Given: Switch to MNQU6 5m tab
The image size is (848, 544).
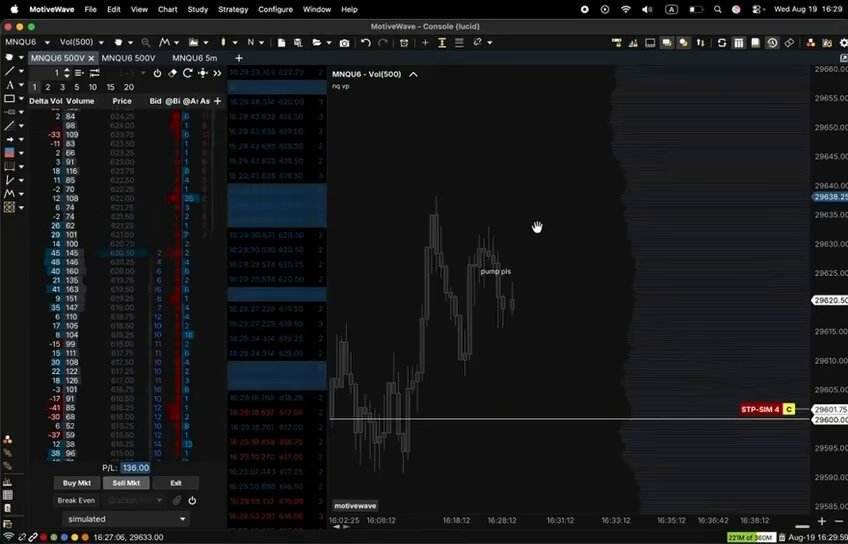Looking at the screenshot, I should pos(195,58).
